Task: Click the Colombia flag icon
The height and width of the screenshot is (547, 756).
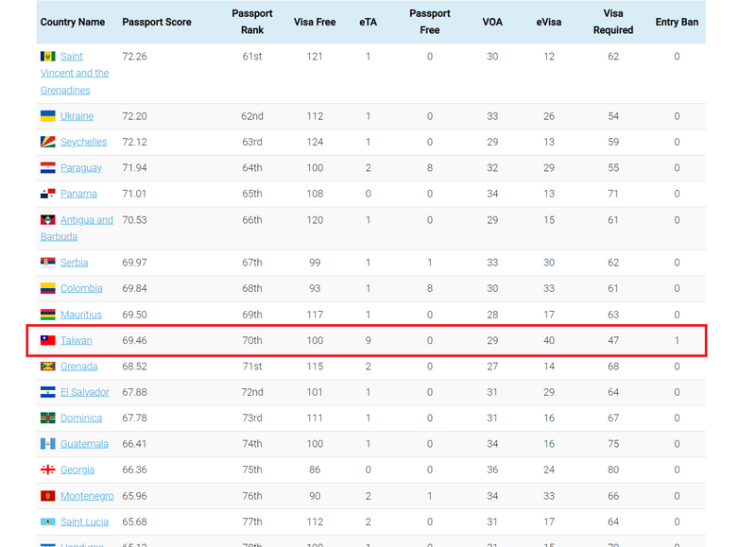Action: click(x=47, y=288)
